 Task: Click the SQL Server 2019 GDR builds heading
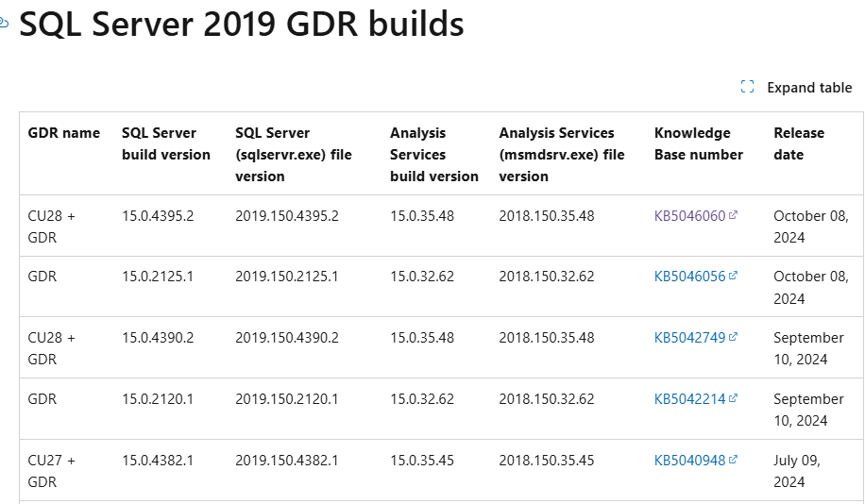242,24
